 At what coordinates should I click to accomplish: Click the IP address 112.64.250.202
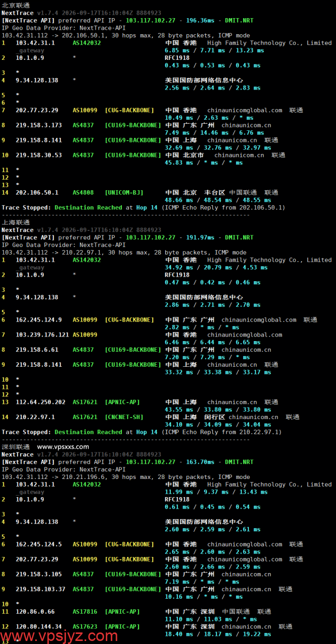tap(40, 402)
